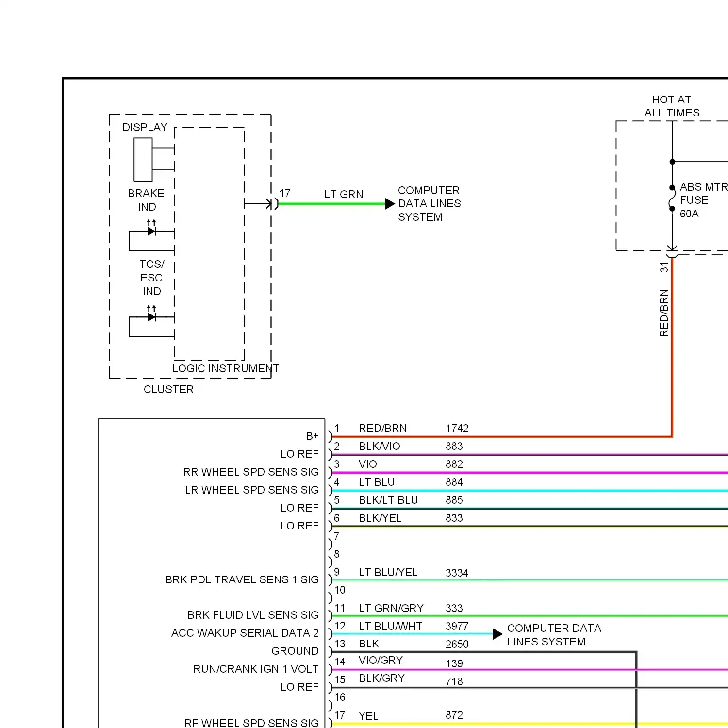The width and height of the screenshot is (728, 728).
Task: Click the empty pin number 16
Action: [340, 697]
